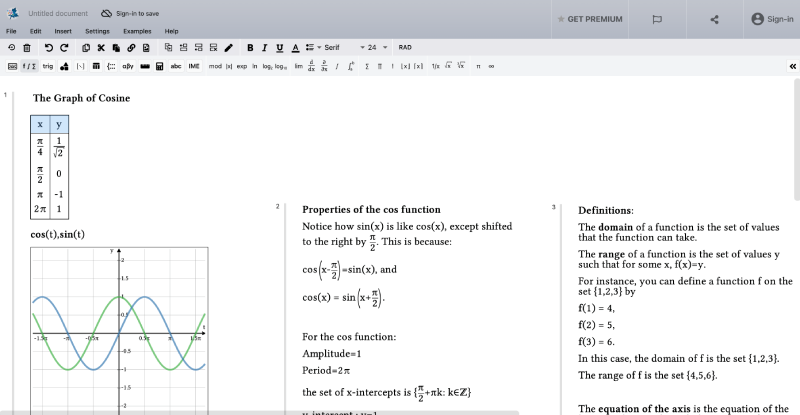Toggle the IME input mode
The width and height of the screenshot is (800, 415).
coord(194,66)
